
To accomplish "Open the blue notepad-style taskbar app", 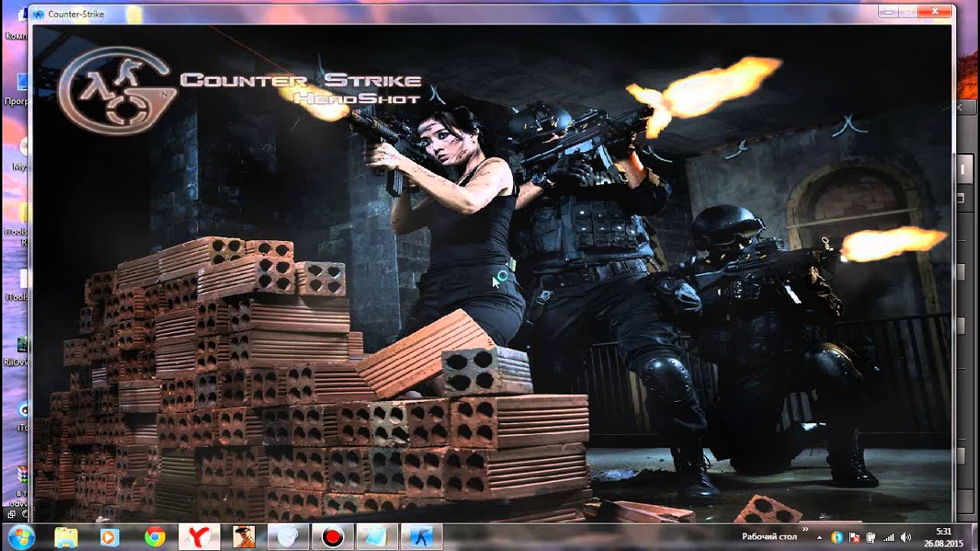I will click(377, 537).
